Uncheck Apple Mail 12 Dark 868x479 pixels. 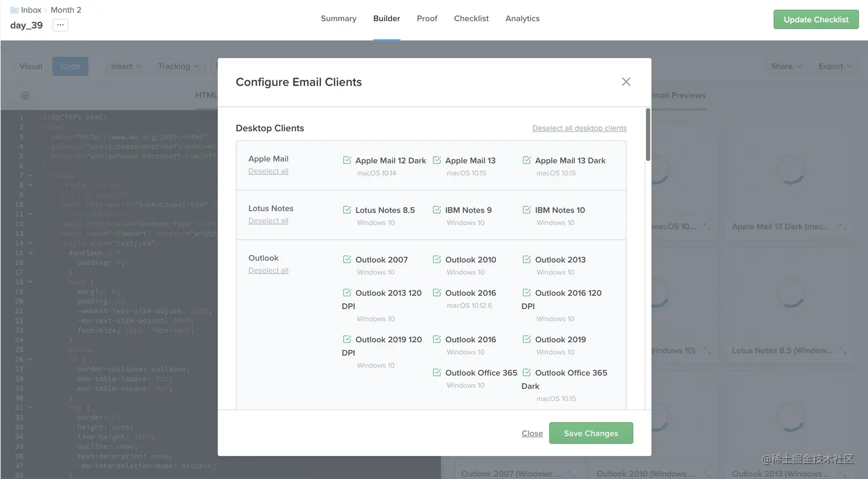coord(347,160)
